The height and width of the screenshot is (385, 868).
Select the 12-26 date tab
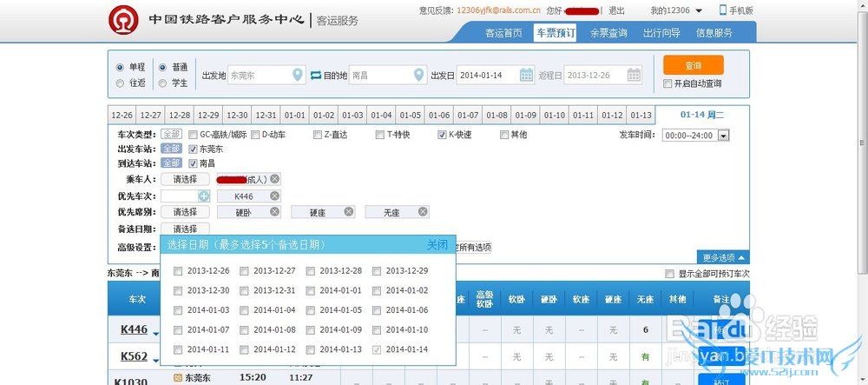(122, 116)
